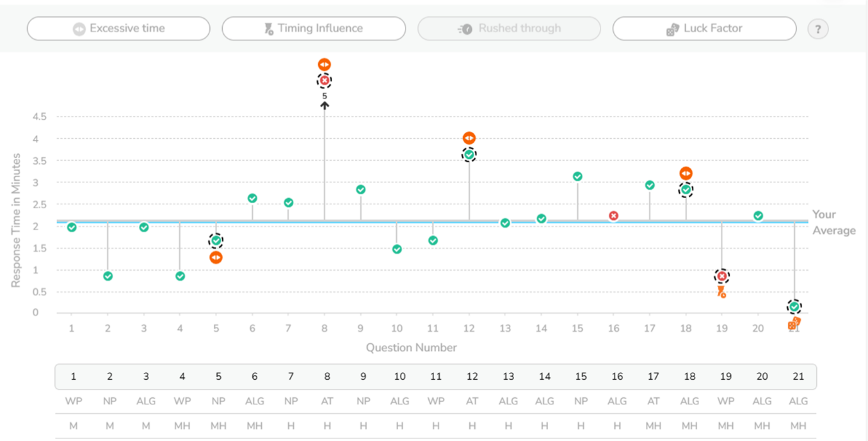Select question 21 in the number row

[x=798, y=377]
